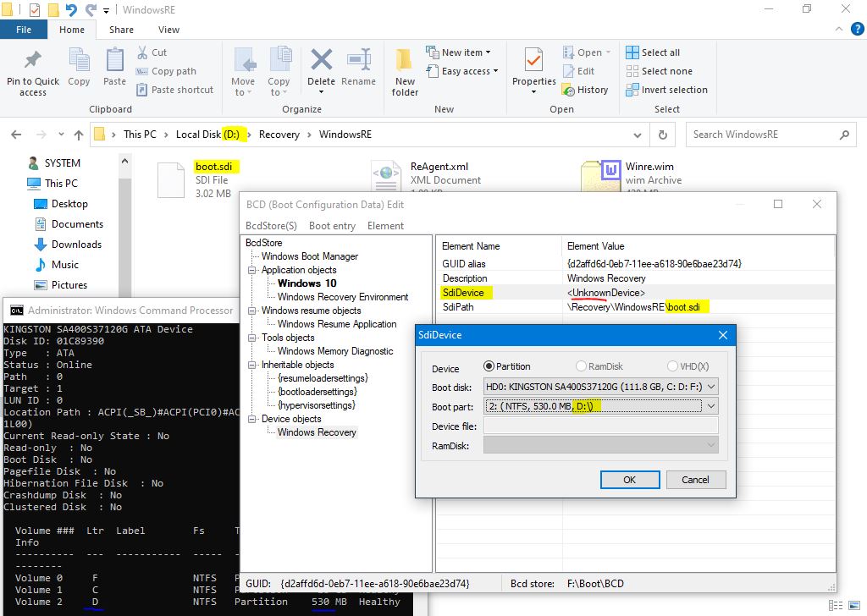Click the Rename icon in ribbon
Screen dimensions: 867x616
[358, 61]
